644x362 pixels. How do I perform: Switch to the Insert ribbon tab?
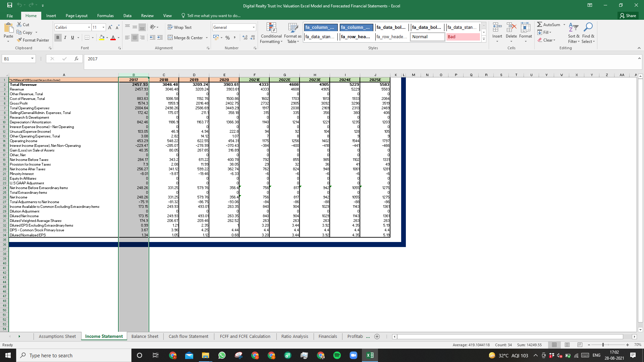coord(51,16)
